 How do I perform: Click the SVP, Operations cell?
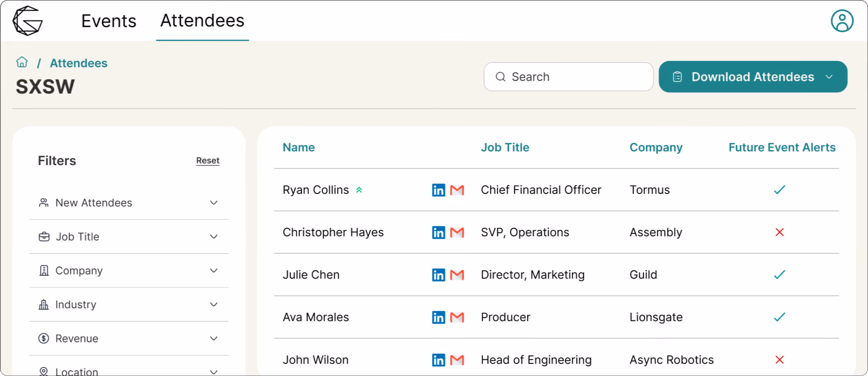(525, 232)
